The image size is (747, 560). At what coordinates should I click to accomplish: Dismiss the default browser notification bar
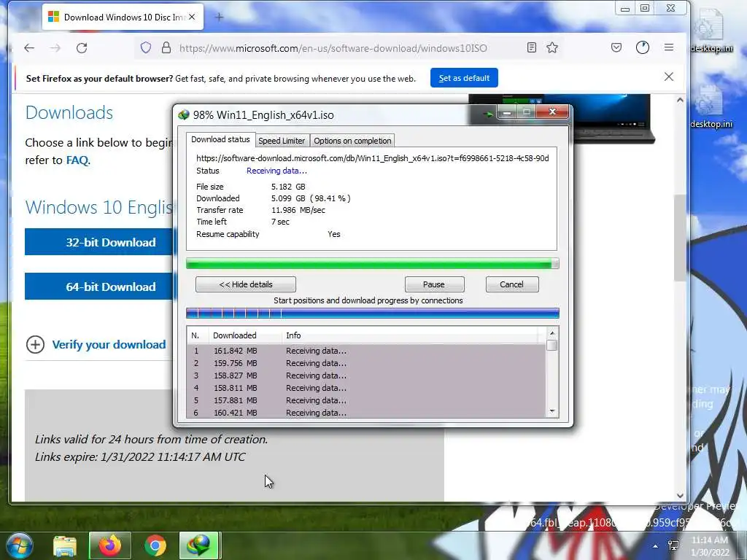click(669, 77)
